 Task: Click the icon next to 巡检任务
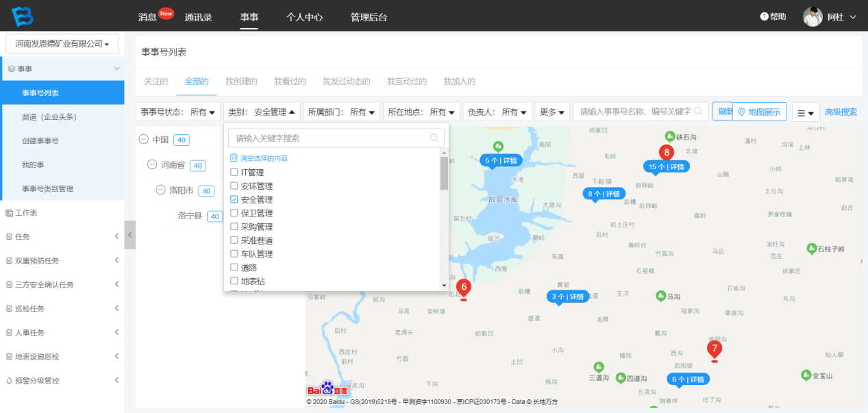pos(9,309)
